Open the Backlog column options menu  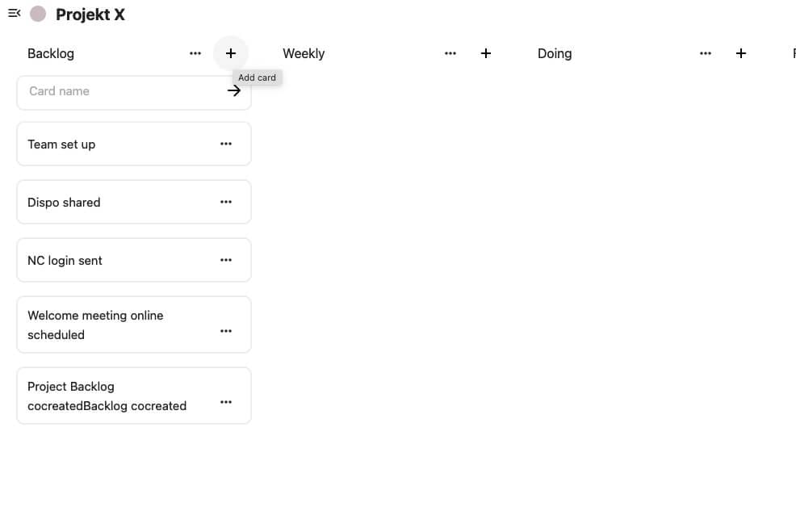click(x=195, y=53)
